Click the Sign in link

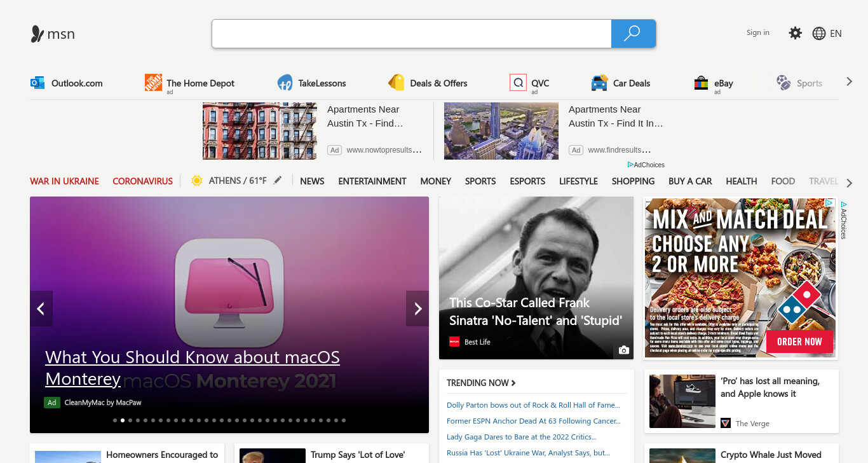tap(758, 32)
